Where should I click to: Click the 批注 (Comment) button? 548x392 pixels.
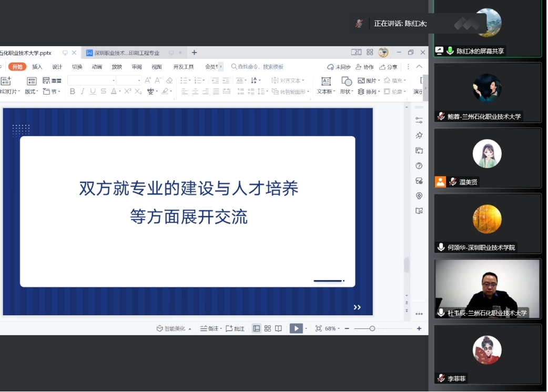235,328
